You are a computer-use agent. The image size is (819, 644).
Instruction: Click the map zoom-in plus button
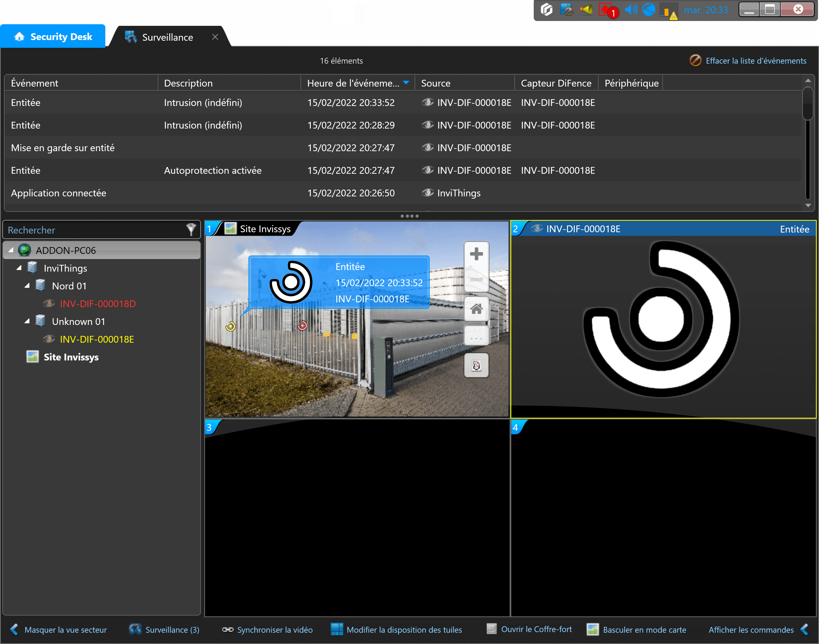click(476, 254)
